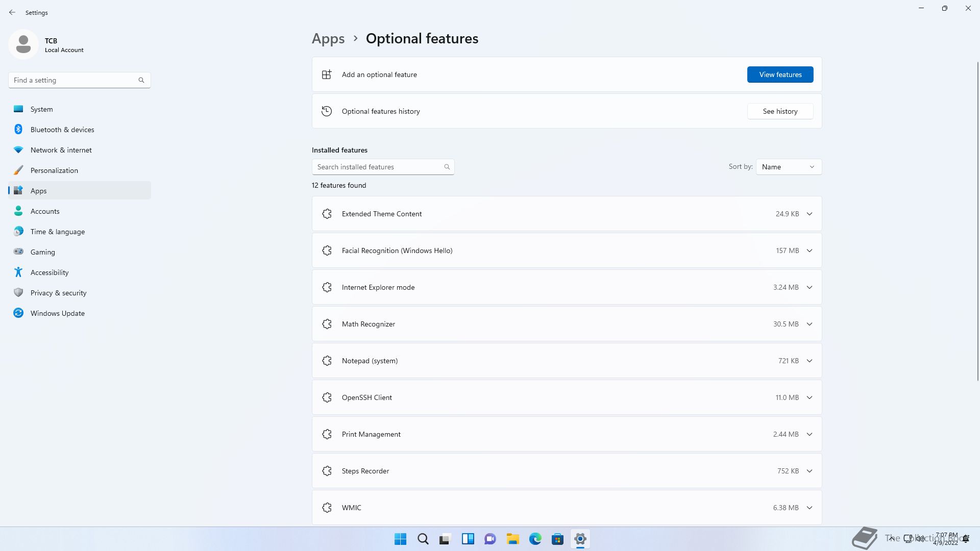The width and height of the screenshot is (980, 551).
Task: Expand the Math Recognizer entry
Action: (x=810, y=324)
